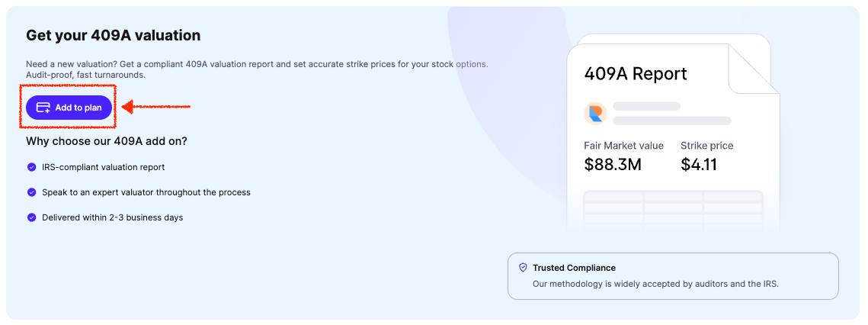This screenshot has height=325, width=868.
Task: Click the red arrow pointing at the button
Action: 155,107
